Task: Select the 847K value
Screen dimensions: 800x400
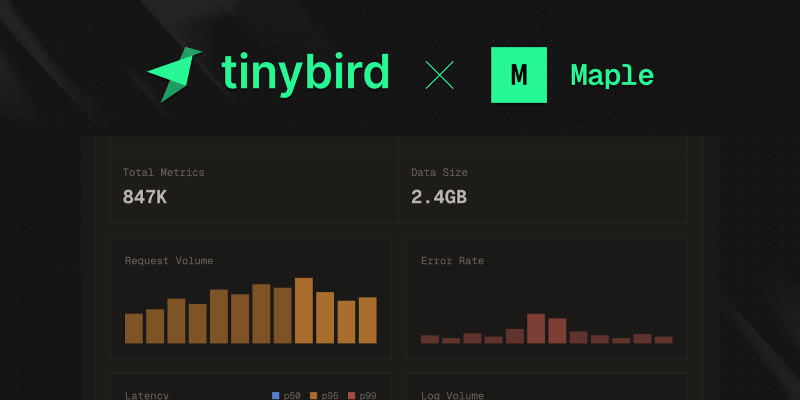Action: (x=144, y=197)
